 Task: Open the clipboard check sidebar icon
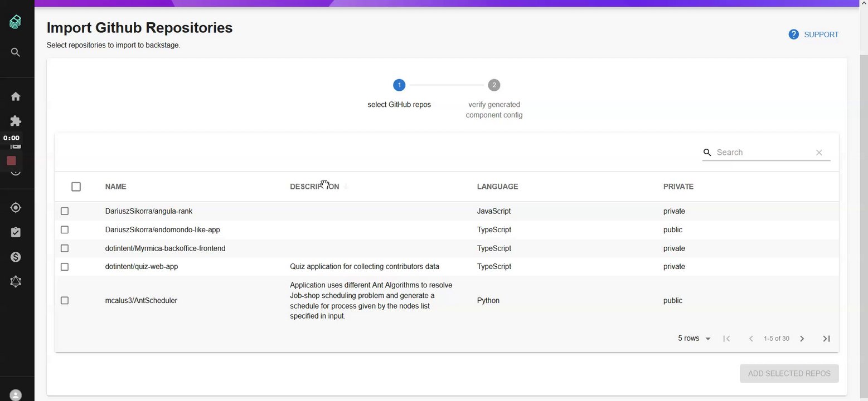coord(16,232)
